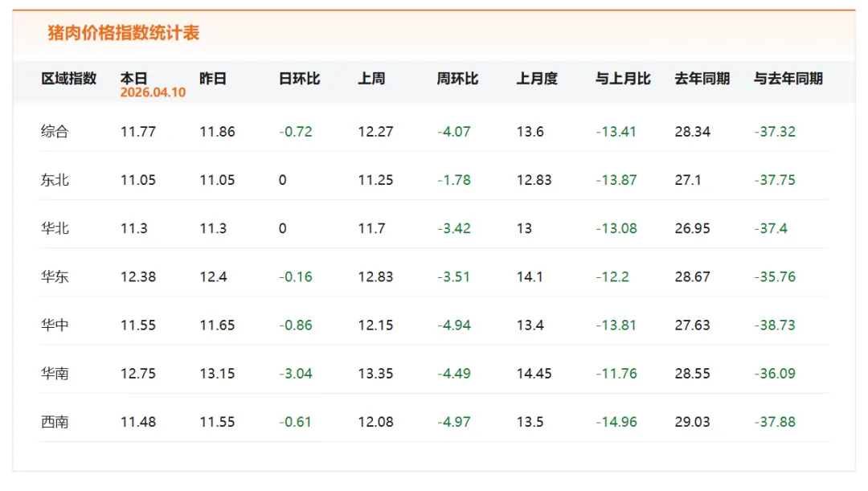The height and width of the screenshot is (491, 868).
Task: Click the 区域指数 column header
Action: pos(69,79)
